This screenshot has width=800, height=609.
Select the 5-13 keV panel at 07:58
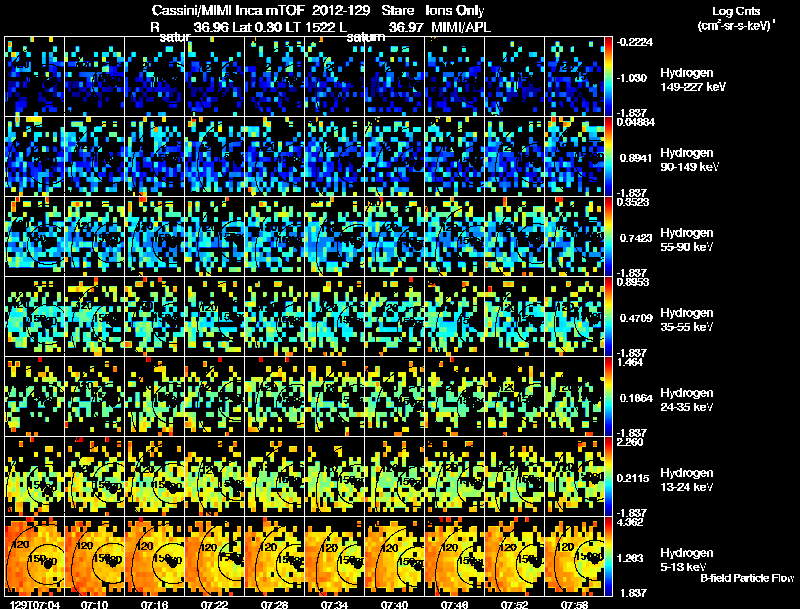coord(574,556)
